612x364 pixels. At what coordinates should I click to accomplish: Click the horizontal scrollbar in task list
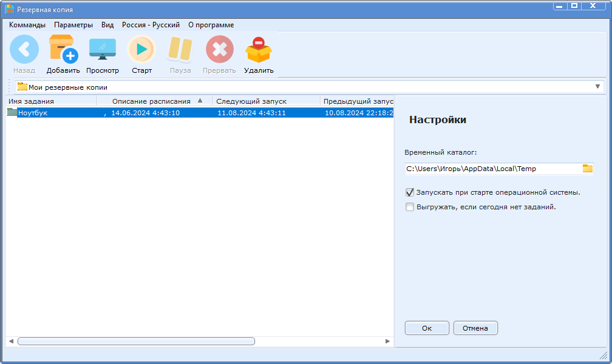(x=136, y=342)
